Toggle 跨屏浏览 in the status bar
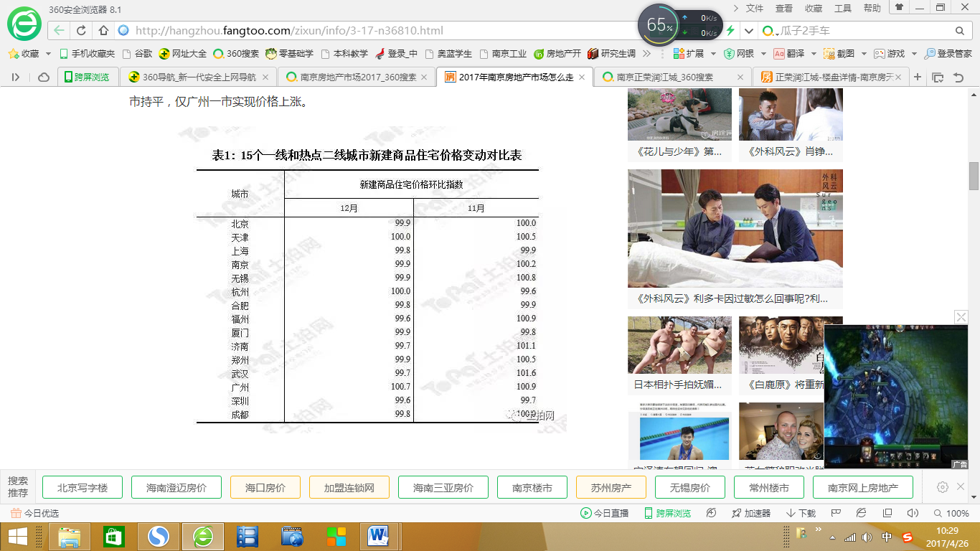 click(x=668, y=513)
